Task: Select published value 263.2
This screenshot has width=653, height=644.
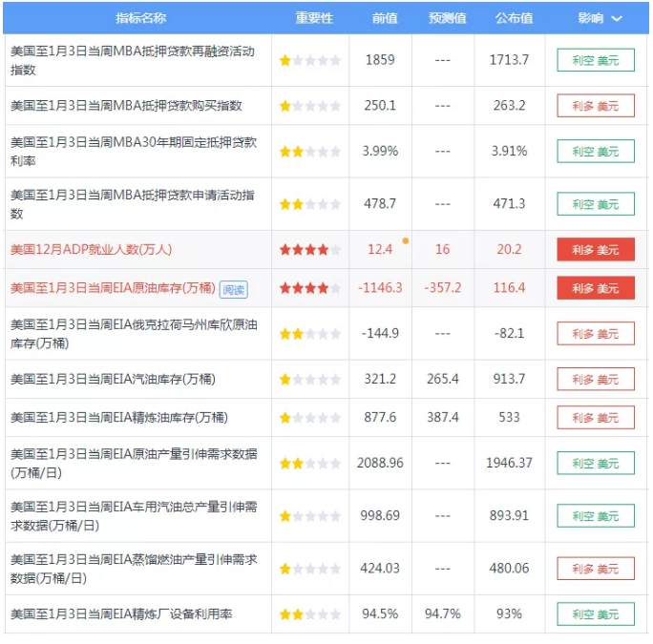Action: point(509,105)
